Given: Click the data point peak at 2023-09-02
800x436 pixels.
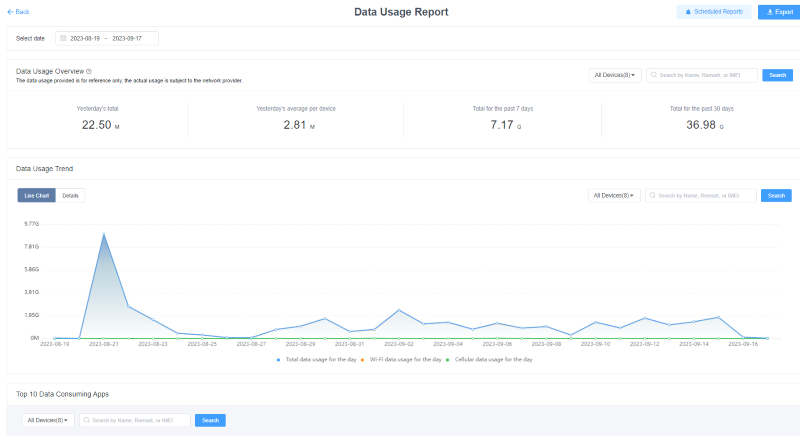Looking at the screenshot, I should click(398, 310).
